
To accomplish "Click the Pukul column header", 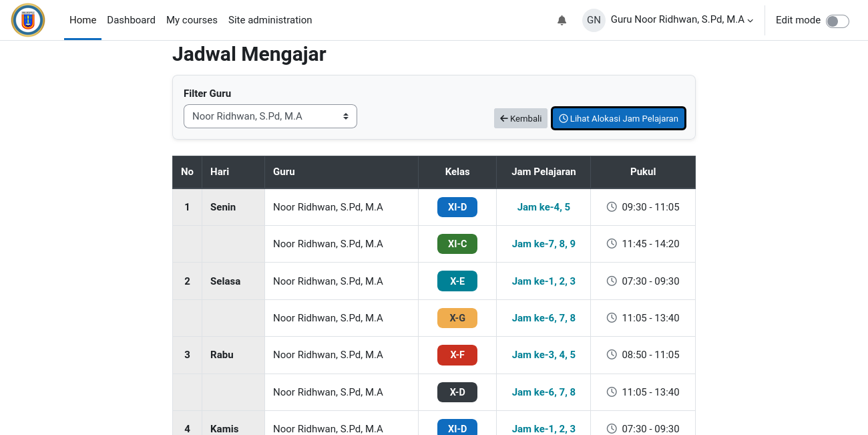I will click(x=643, y=172).
